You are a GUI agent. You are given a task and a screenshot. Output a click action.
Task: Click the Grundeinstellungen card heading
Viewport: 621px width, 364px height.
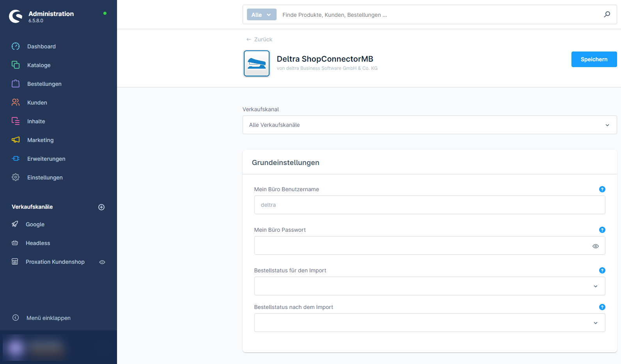point(286,163)
